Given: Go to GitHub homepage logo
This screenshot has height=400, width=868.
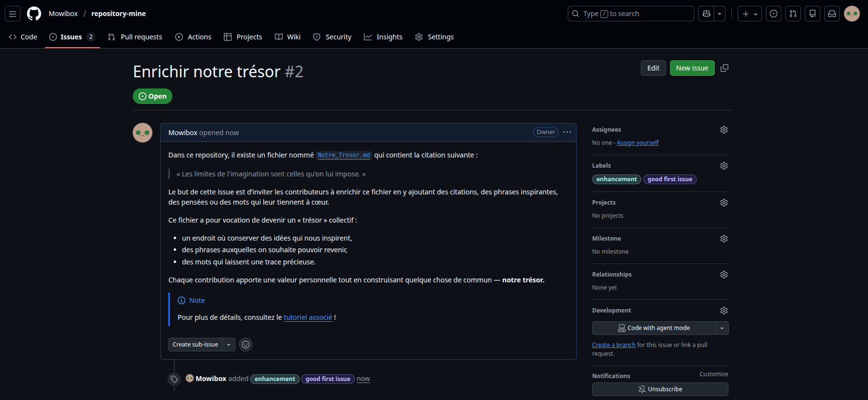Looking at the screenshot, I should [34, 14].
